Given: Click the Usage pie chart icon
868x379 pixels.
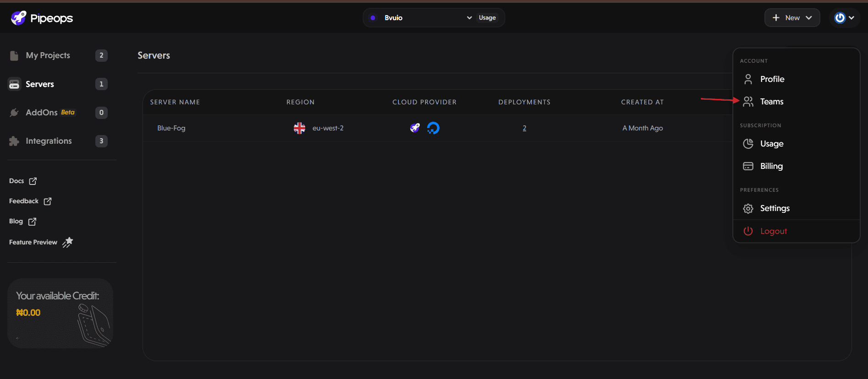Looking at the screenshot, I should (x=748, y=144).
